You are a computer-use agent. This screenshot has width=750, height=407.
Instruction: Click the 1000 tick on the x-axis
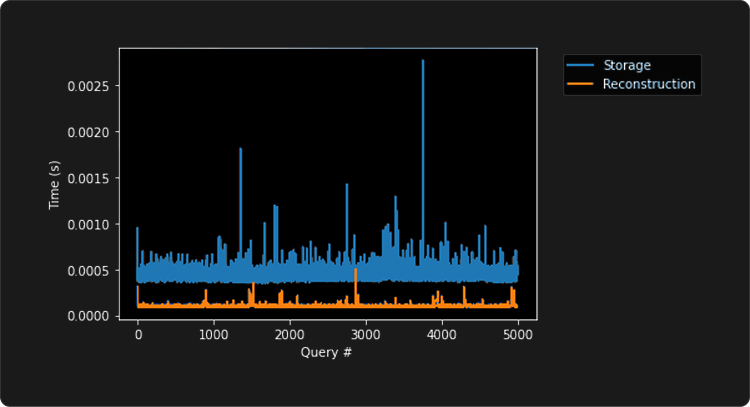[x=214, y=334]
